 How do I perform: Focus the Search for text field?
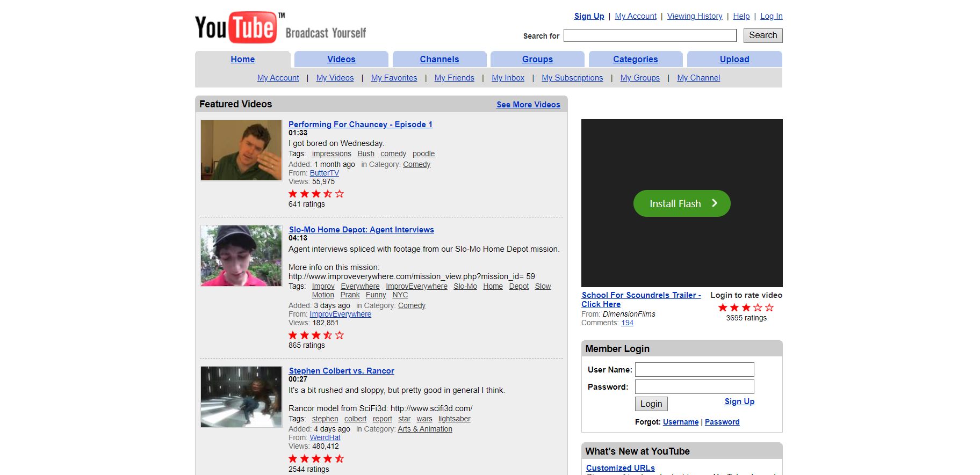coord(650,35)
